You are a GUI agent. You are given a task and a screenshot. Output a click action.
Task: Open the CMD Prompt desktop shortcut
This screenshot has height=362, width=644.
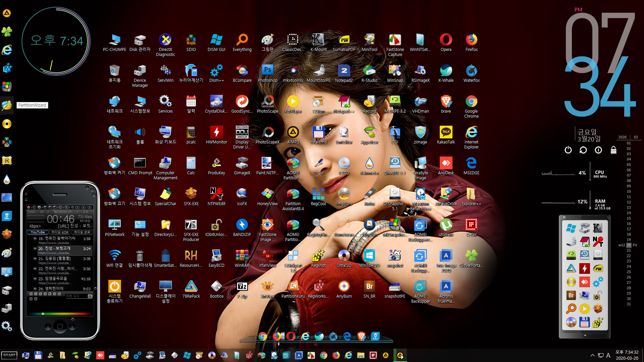click(x=140, y=166)
